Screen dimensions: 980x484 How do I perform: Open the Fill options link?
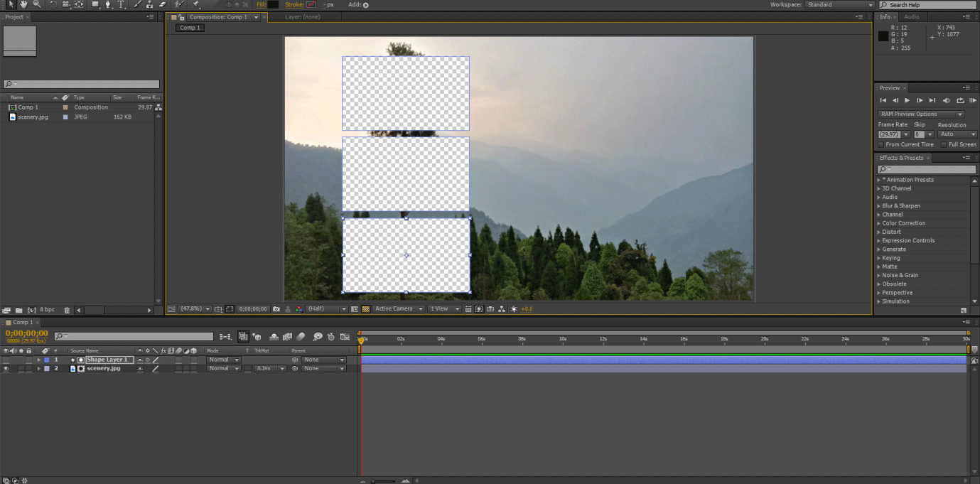261,4
